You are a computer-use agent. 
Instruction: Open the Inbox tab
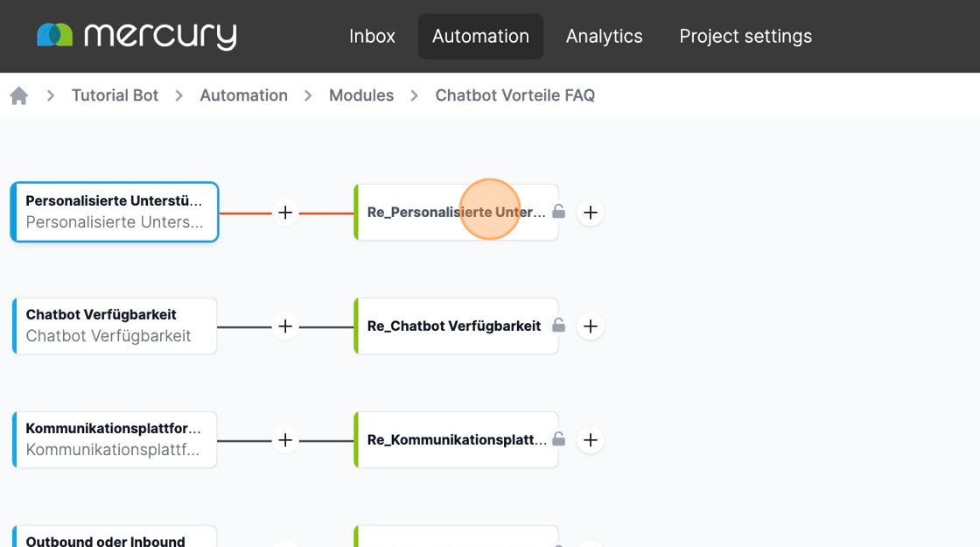pos(372,37)
